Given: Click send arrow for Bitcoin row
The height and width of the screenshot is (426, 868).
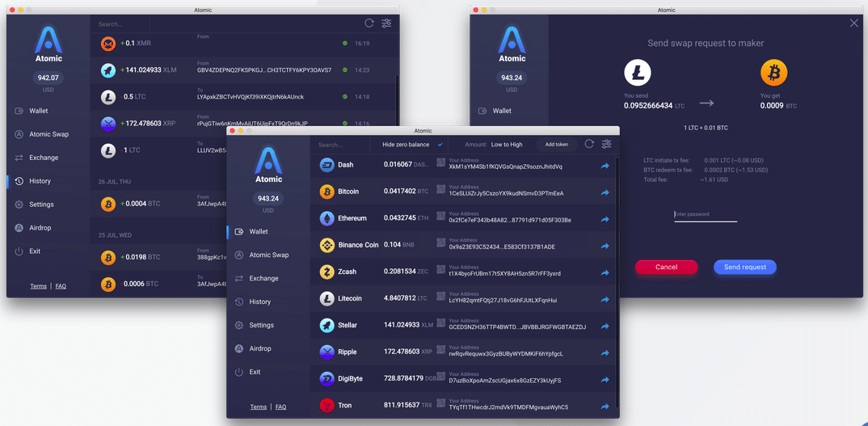Looking at the screenshot, I should pyautogui.click(x=605, y=192).
